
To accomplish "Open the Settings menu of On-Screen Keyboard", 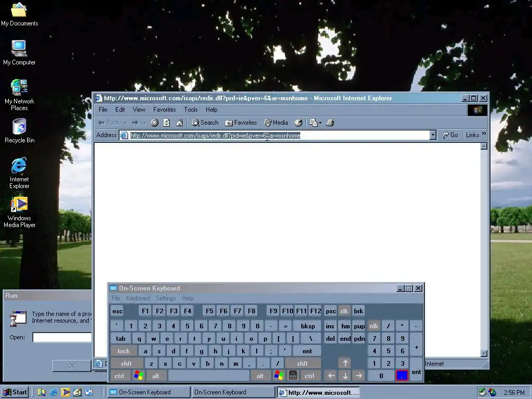I will pos(166,298).
